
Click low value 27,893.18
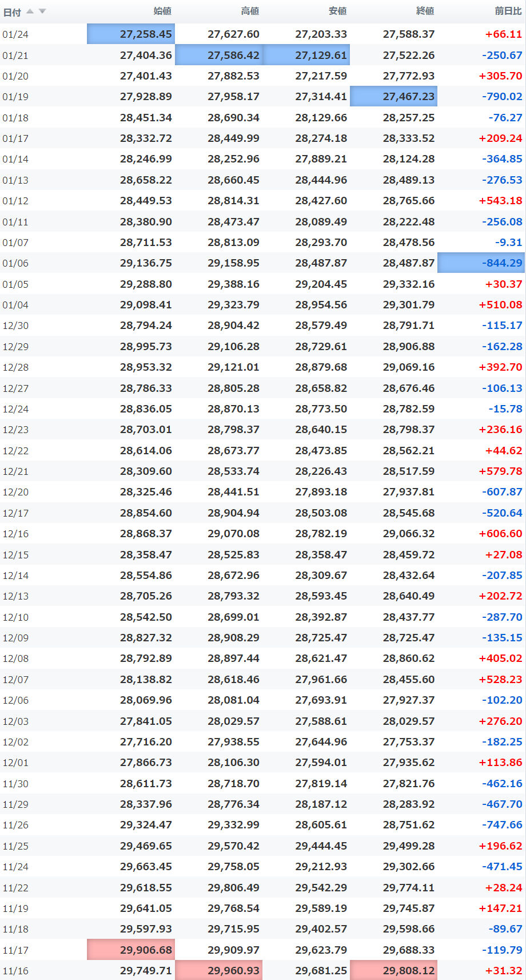click(321, 492)
